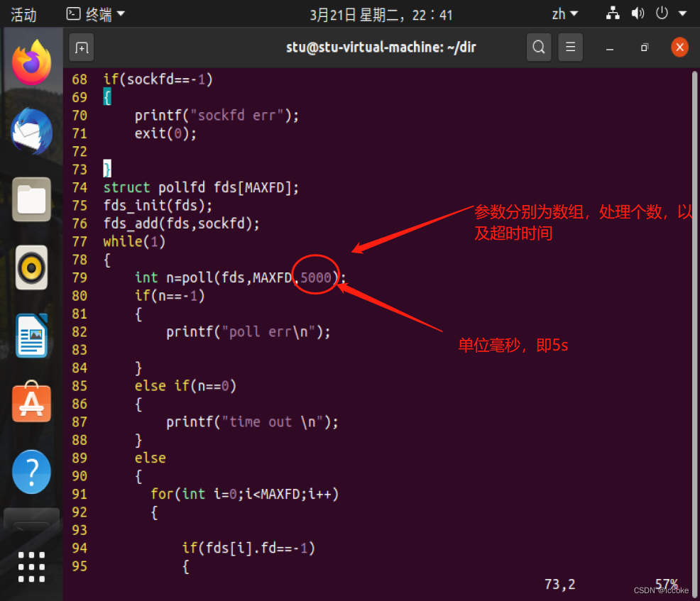Click the 'exit(0);' statement
Image resolution: width=700 pixels, height=601 pixels.
(x=165, y=133)
